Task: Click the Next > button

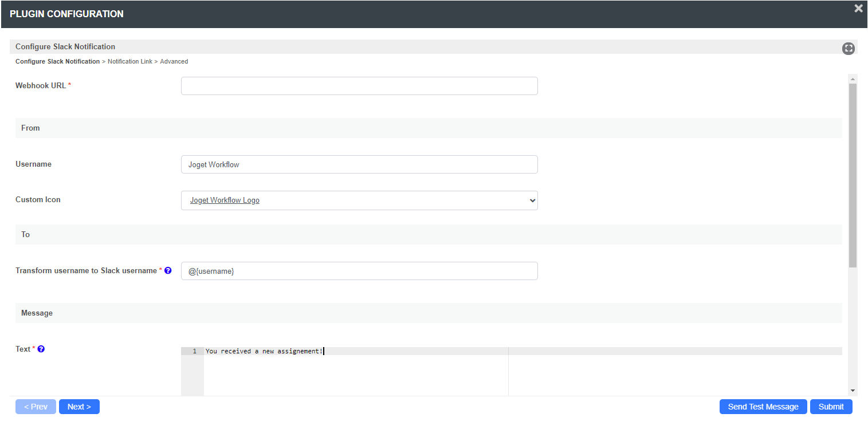Action: (x=79, y=407)
